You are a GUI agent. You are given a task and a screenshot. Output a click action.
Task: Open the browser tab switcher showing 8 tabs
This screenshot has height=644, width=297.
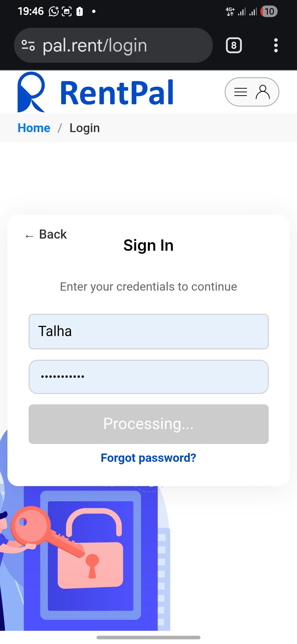(233, 45)
